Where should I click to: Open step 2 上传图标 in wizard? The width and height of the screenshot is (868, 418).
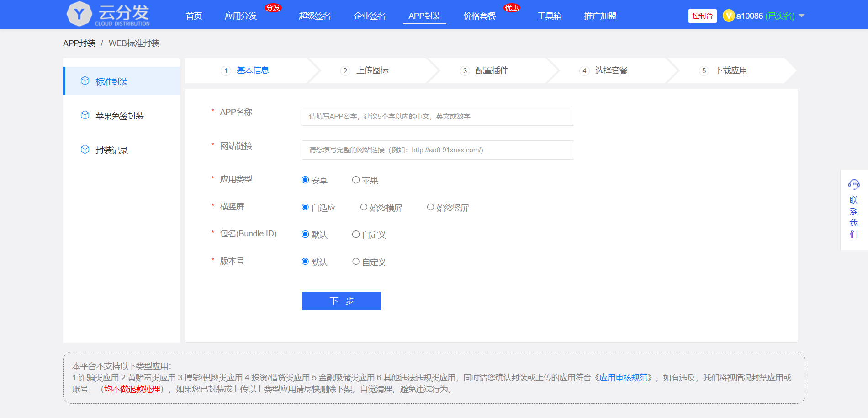[372, 70]
